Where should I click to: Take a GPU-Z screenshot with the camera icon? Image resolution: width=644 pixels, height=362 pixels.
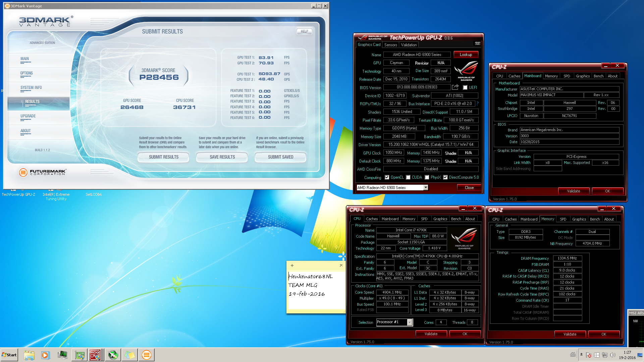[477, 44]
